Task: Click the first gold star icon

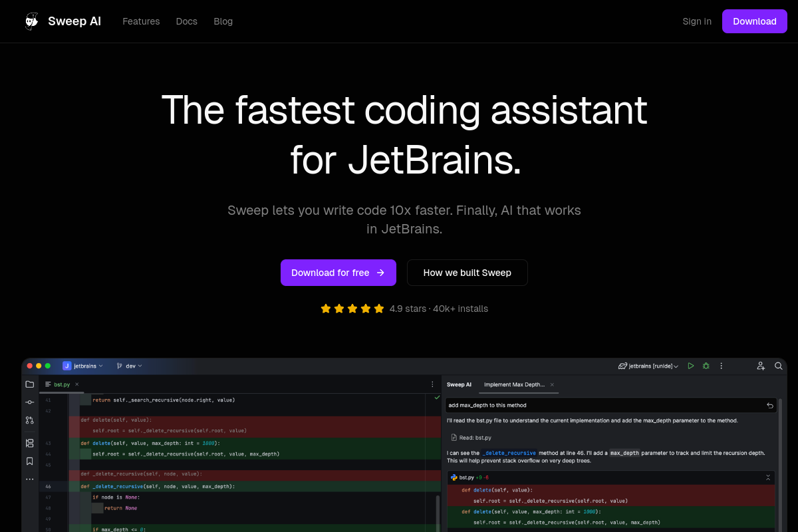Action: click(x=326, y=309)
